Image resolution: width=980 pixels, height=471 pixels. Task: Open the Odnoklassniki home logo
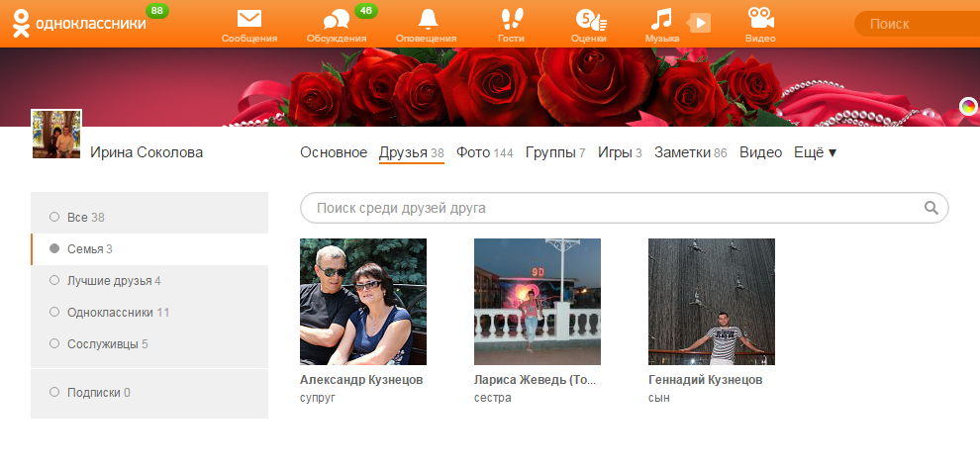coord(79,24)
